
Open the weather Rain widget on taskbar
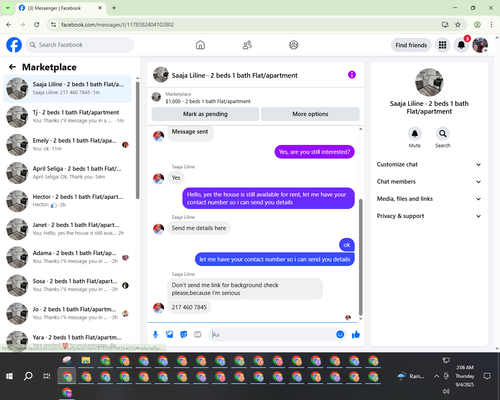[411, 376]
